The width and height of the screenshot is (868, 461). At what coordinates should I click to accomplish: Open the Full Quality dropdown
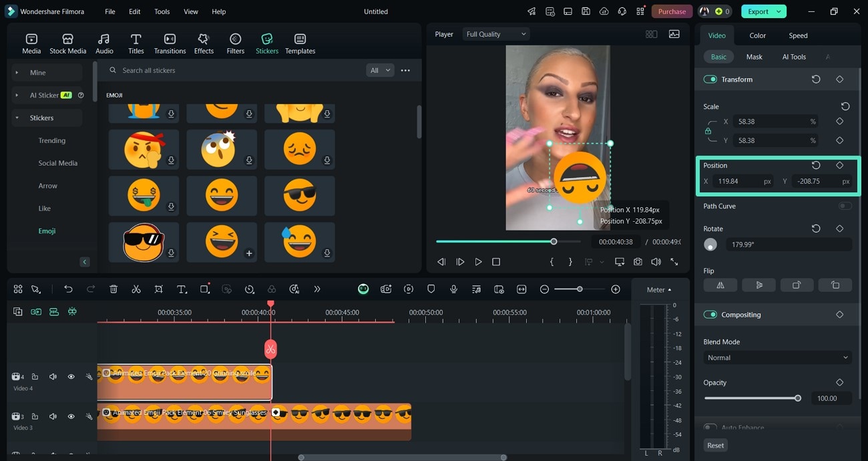pyautogui.click(x=495, y=34)
